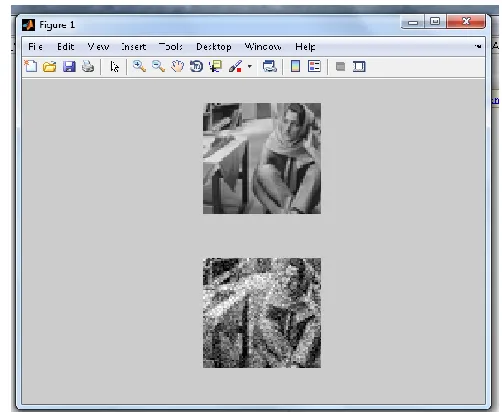Click the MATLAB icon in the title bar
Viewport: 502px width, 412px height.
29,25
